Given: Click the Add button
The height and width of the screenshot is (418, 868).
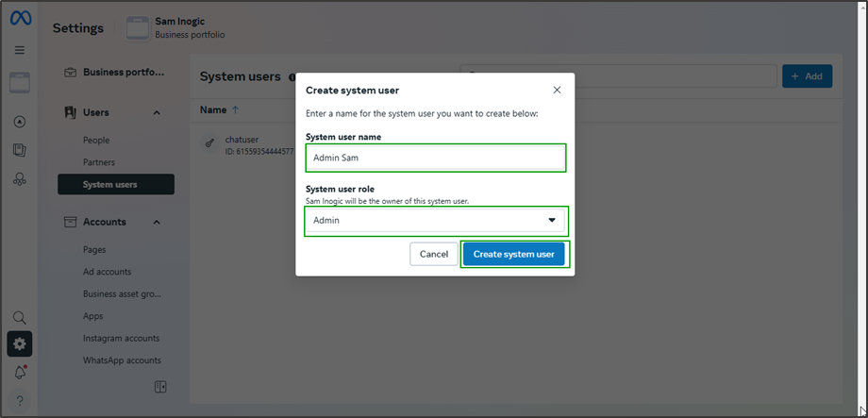Looking at the screenshot, I should (x=807, y=76).
